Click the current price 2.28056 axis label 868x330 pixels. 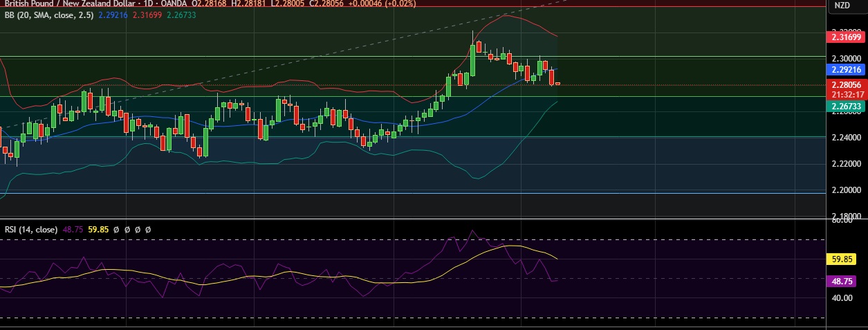click(x=847, y=84)
